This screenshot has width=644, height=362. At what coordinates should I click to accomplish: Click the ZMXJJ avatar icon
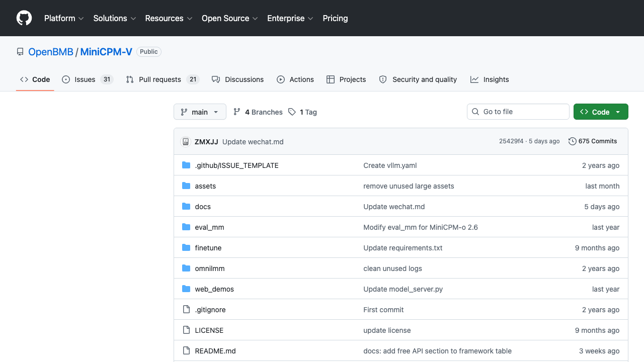tap(186, 142)
